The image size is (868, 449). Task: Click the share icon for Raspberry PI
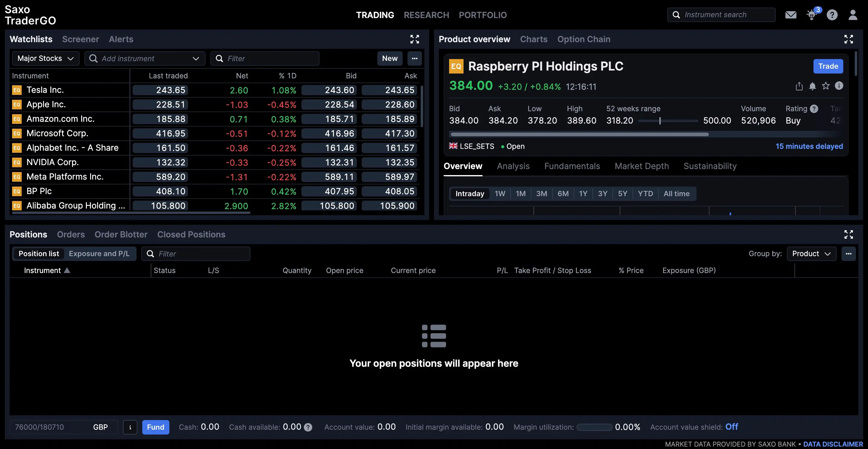click(799, 86)
